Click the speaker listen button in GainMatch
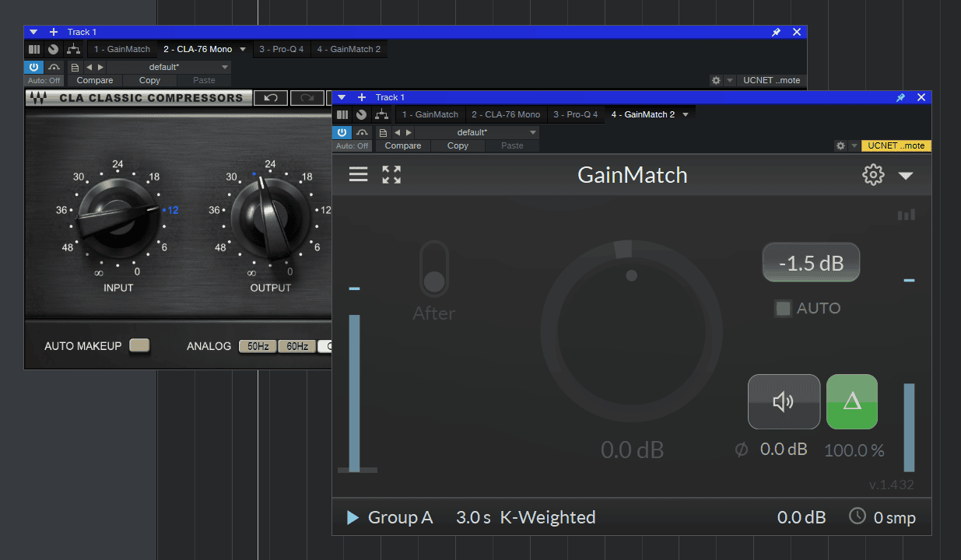Image resolution: width=961 pixels, height=560 pixels. 784,401
